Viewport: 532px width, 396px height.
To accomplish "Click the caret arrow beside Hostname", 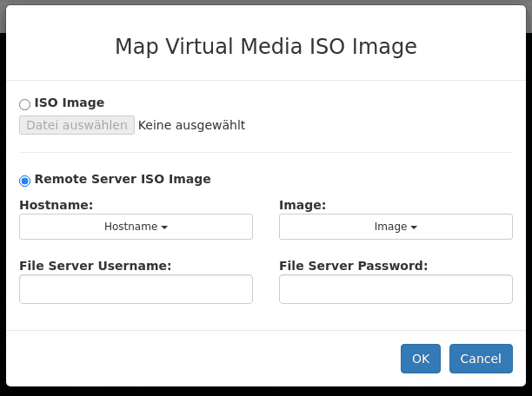I will (164, 228).
